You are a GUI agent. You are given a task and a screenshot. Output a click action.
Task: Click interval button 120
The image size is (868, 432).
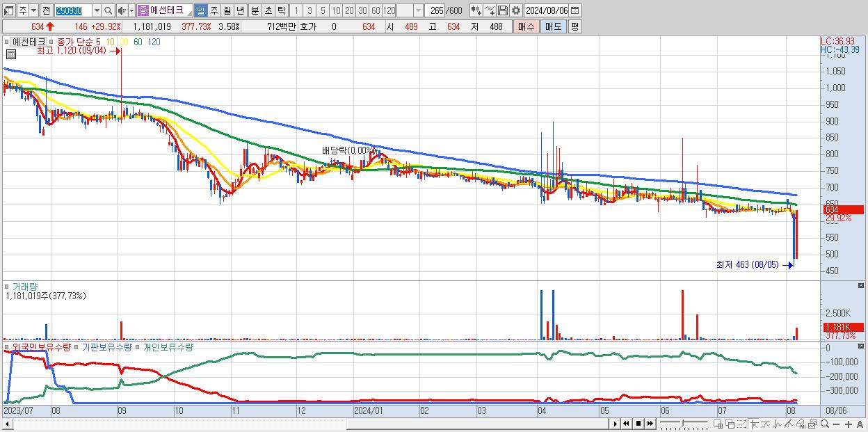click(389, 10)
